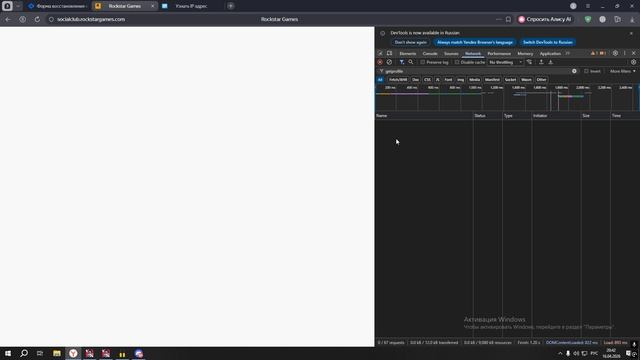Click Always match Yandex Browser's language
The height and width of the screenshot is (360, 640).
[x=475, y=42]
